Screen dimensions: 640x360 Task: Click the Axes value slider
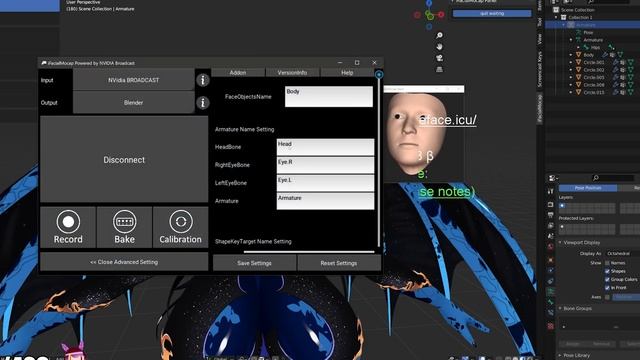(x=626, y=297)
